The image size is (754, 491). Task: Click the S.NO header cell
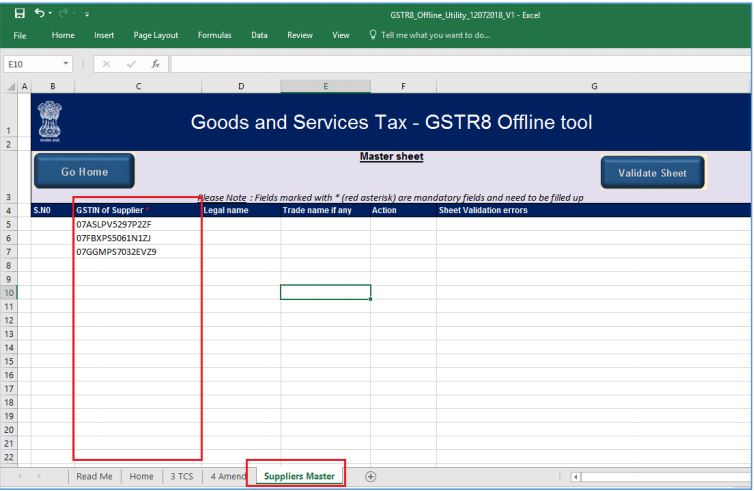tap(53, 211)
